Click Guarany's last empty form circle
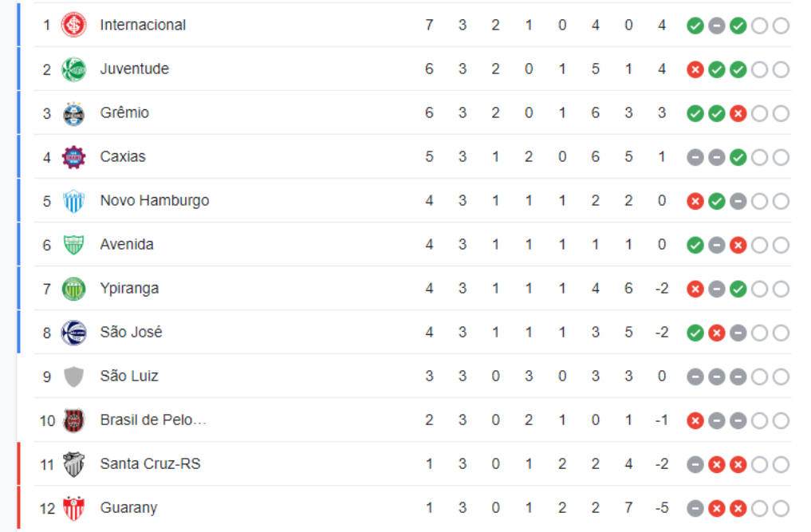Viewport: 811px width, 532px height. pyautogui.click(x=781, y=508)
